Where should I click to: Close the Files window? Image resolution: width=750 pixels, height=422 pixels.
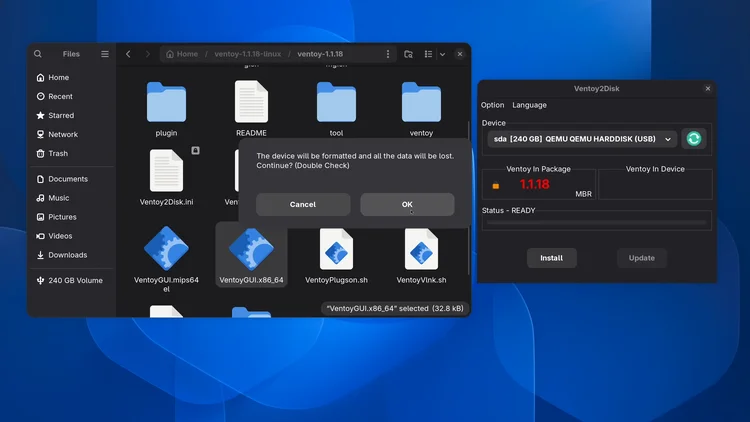coord(460,54)
